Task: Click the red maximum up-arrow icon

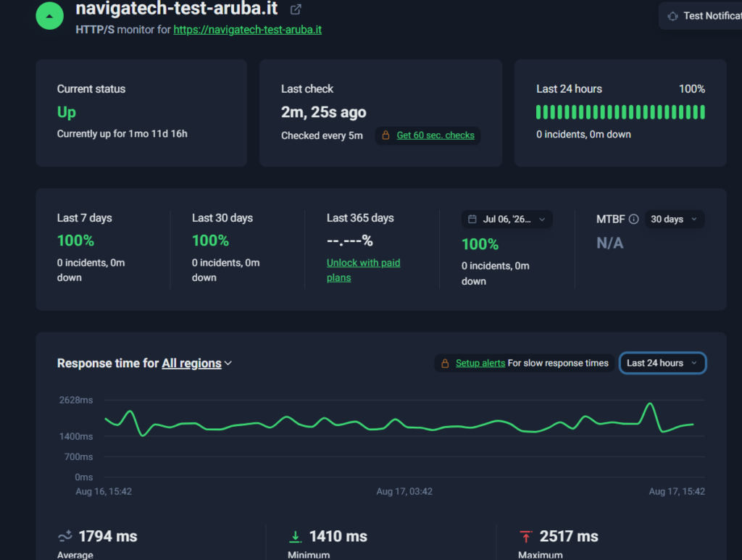Action: click(526, 536)
